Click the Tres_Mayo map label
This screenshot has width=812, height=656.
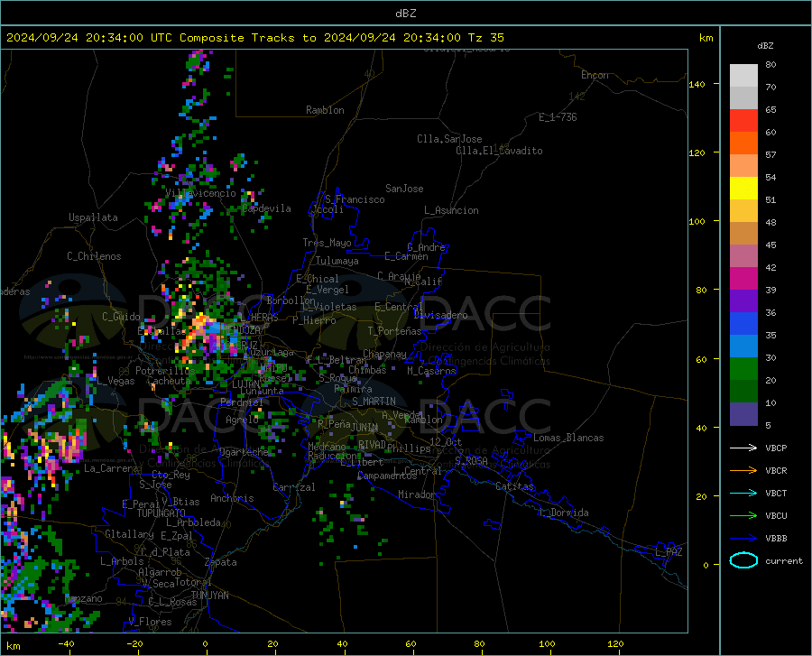tap(327, 243)
